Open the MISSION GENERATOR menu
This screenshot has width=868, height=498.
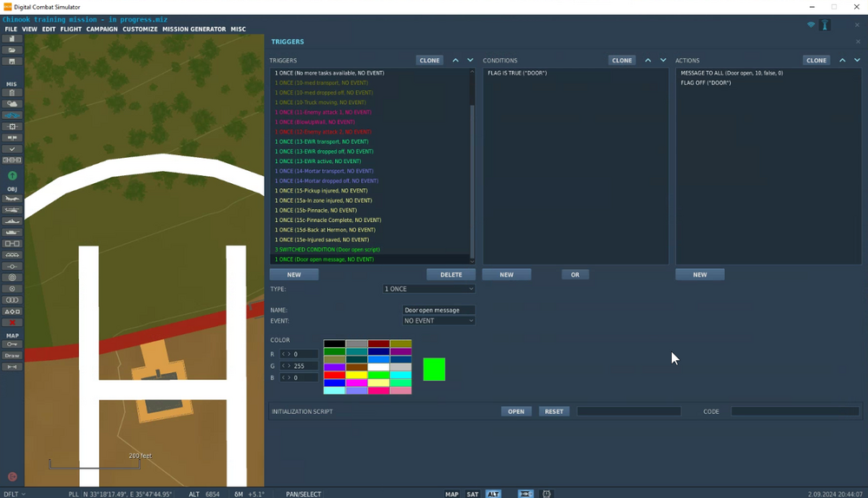click(194, 29)
